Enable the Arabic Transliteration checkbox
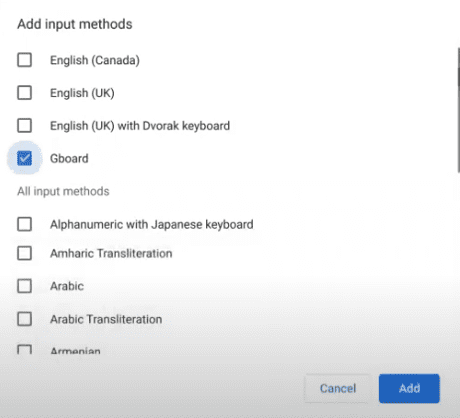Viewport: 460px width, 418px height. pos(24,319)
